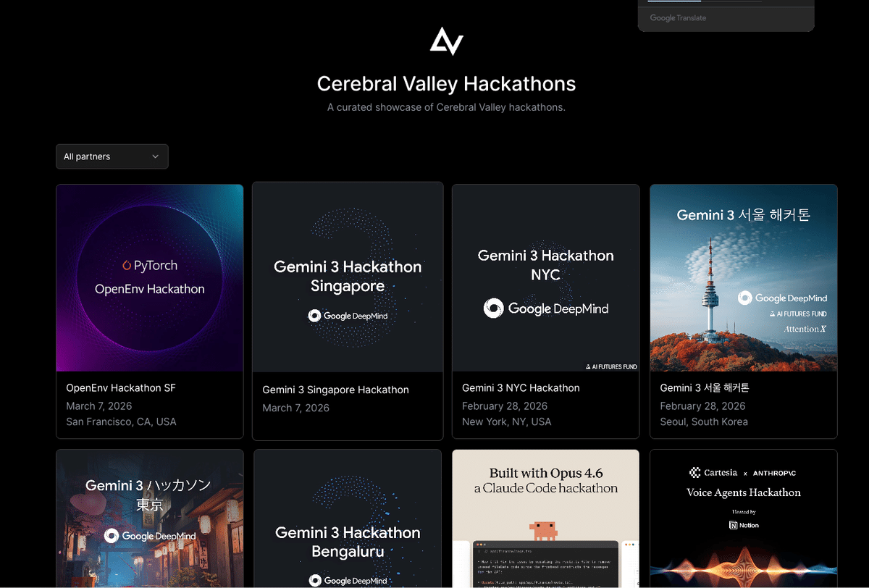
Task: Click Google DeepMind logo on NYC poster
Action: pos(546,308)
